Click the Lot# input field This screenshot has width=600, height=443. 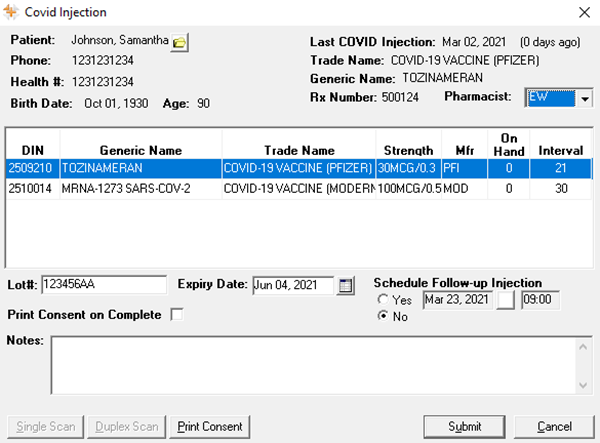click(x=104, y=285)
